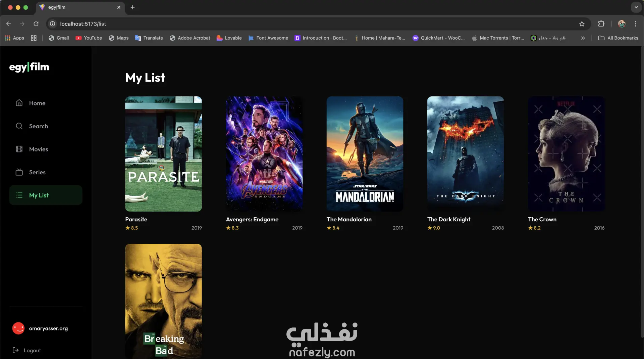644x359 pixels.
Task: Click the Parasite title text
Action: 136,219
